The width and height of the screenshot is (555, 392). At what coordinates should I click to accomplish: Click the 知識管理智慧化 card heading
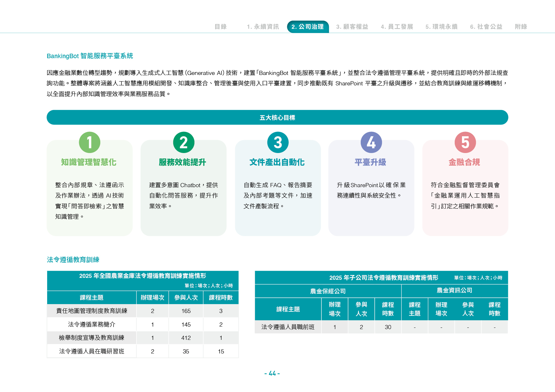click(89, 162)
